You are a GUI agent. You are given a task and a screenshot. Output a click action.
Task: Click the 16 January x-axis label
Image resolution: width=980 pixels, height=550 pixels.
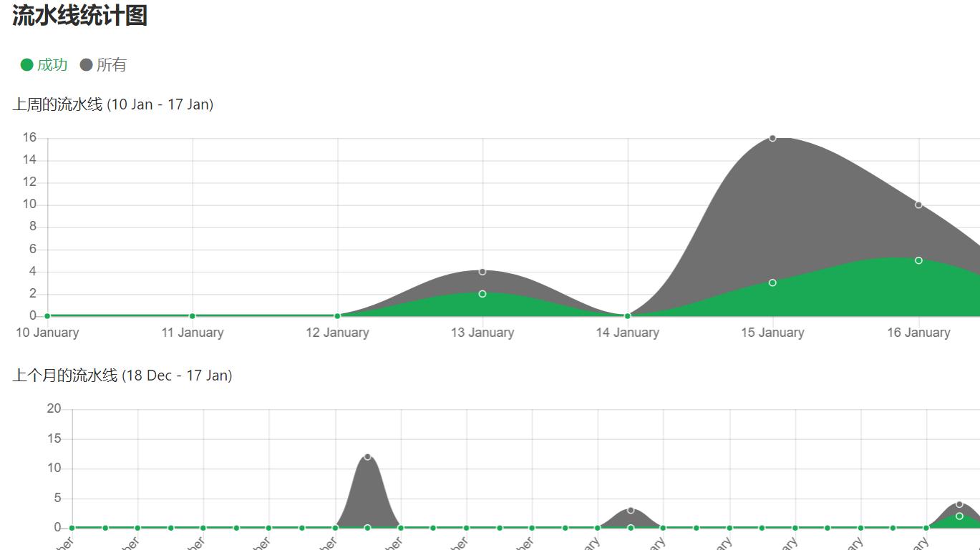[918, 333]
